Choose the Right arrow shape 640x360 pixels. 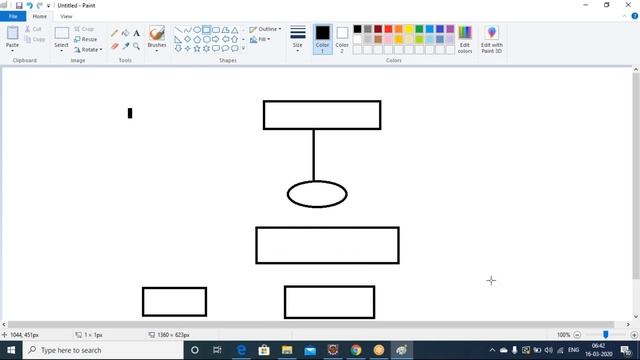[x=216, y=39]
